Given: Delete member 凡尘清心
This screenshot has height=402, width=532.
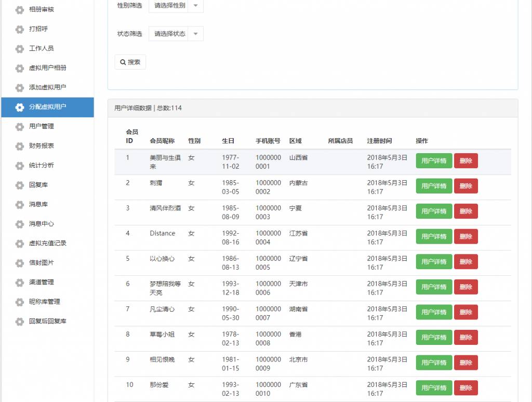Looking at the screenshot, I should coord(466,312).
